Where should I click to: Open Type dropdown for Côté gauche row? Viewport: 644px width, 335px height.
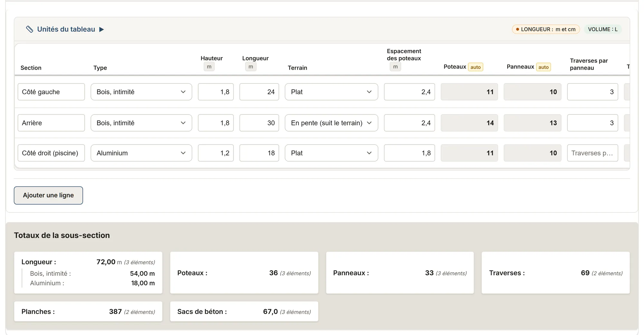[141, 92]
